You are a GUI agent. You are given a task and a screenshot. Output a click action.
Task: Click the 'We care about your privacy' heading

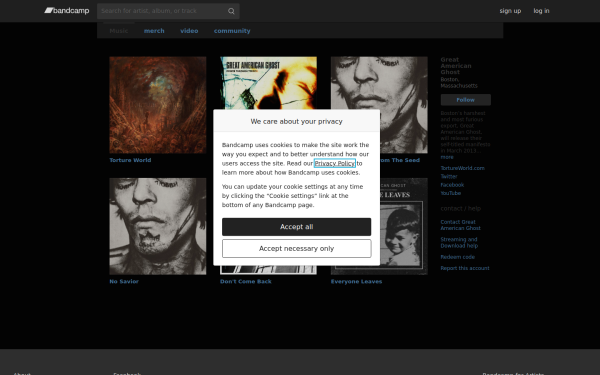297,121
